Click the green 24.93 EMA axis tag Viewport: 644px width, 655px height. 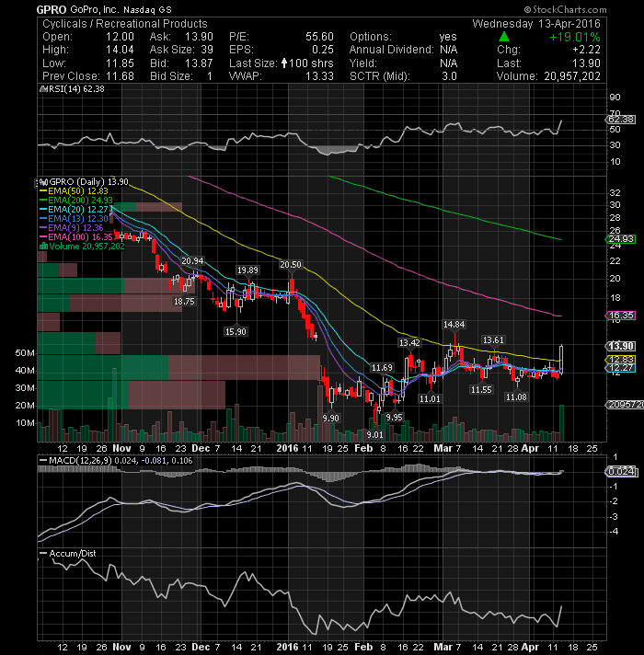pos(621,239)
